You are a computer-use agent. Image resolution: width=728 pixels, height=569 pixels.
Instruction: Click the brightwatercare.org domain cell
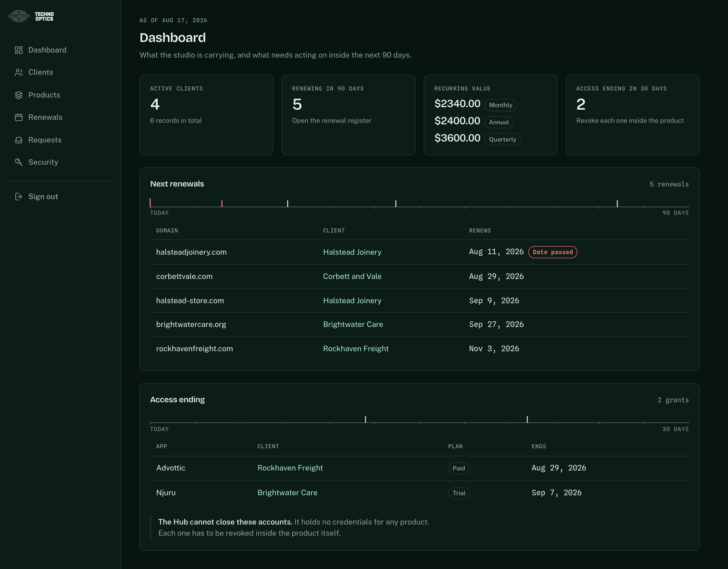[x=191, y=324]
